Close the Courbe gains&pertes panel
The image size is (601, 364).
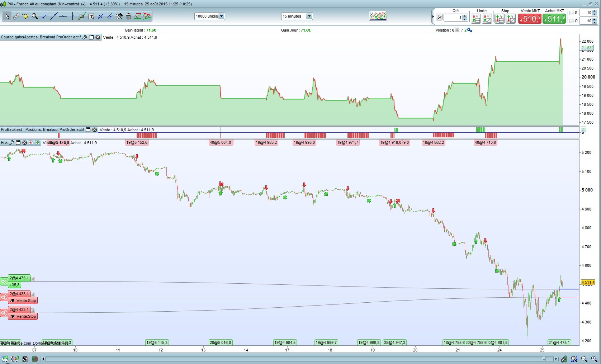tap(98, 37)
